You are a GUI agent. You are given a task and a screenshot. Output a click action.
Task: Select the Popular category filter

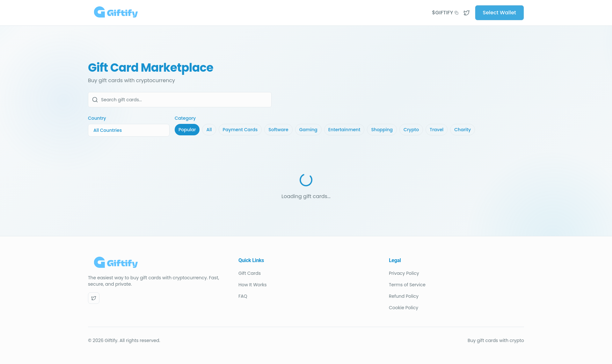pos(187,130)
